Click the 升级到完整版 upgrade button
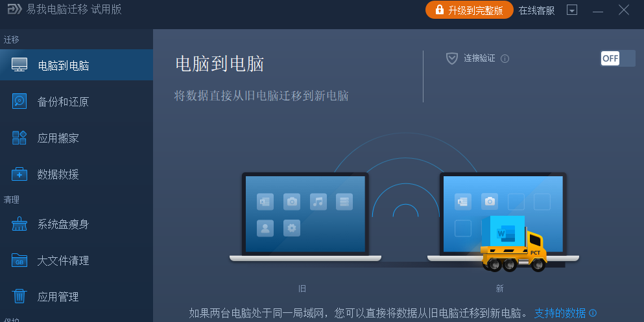This screenshot has height=322, width=644. click(470, 10)
